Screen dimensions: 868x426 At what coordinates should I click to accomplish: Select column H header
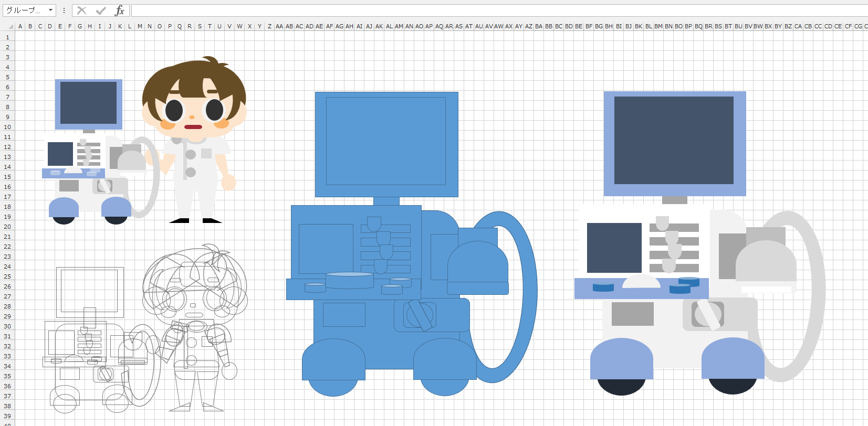(90, 26)
